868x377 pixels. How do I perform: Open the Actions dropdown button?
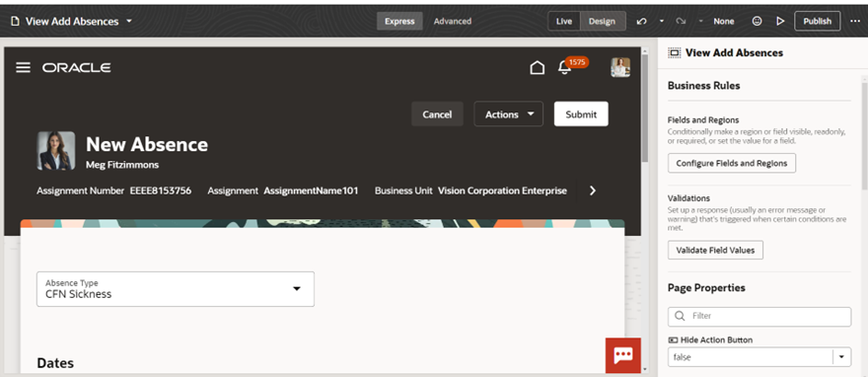(x=509, y=114)
